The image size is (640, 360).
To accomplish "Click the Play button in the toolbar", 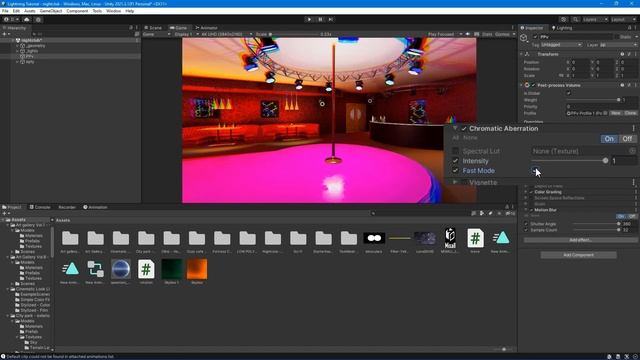I will [309, 19].
